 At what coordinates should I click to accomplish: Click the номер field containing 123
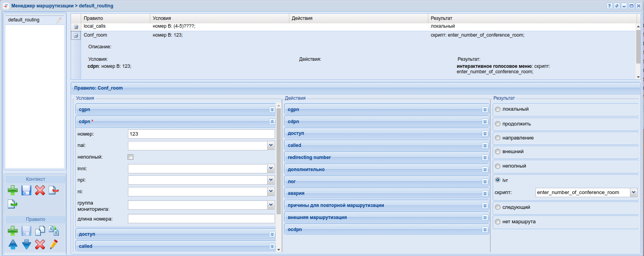(201, 134)
